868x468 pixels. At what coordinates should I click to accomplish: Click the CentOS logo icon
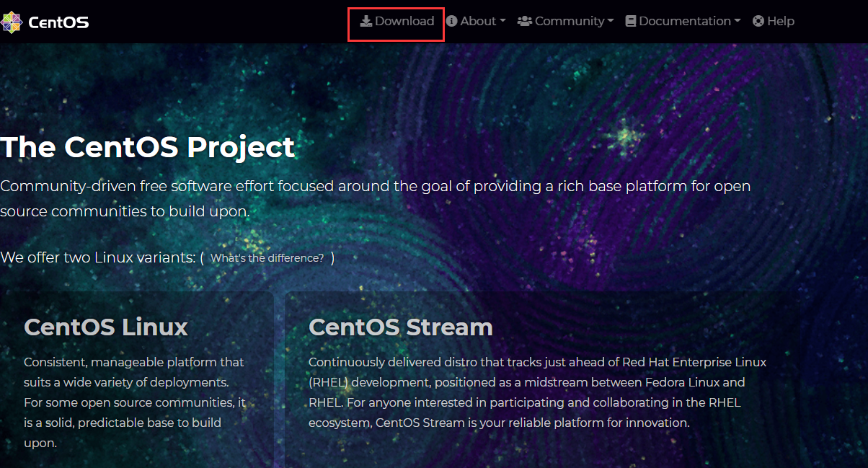(12, 22)
